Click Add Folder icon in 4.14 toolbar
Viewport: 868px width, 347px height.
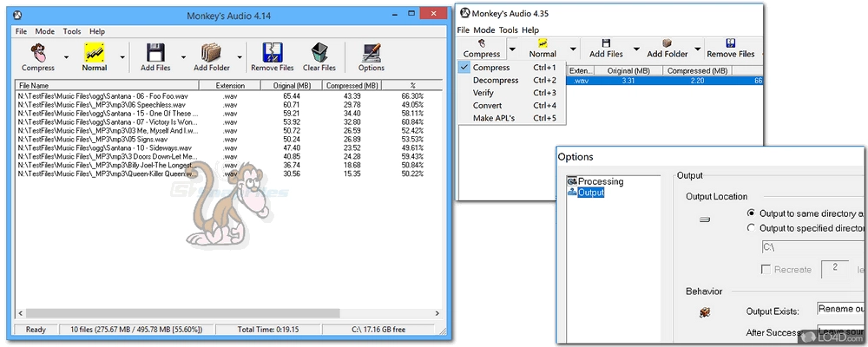click(x=212, y=53)
